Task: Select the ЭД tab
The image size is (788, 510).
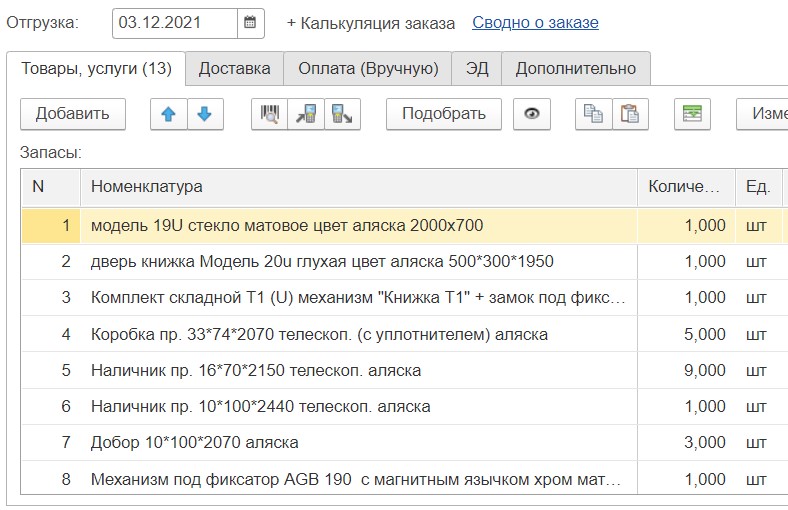Action: point(476,69)
